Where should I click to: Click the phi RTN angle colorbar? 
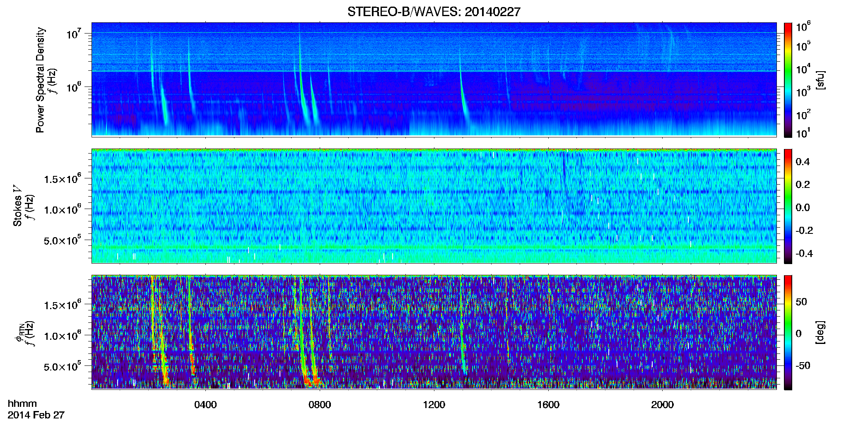[788, 332]
